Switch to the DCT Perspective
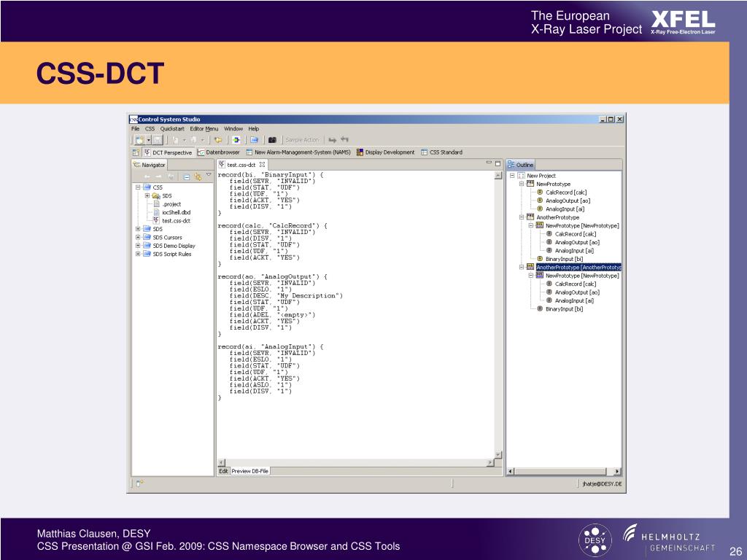Screen dimensions: 747x560 pos(168,152)
